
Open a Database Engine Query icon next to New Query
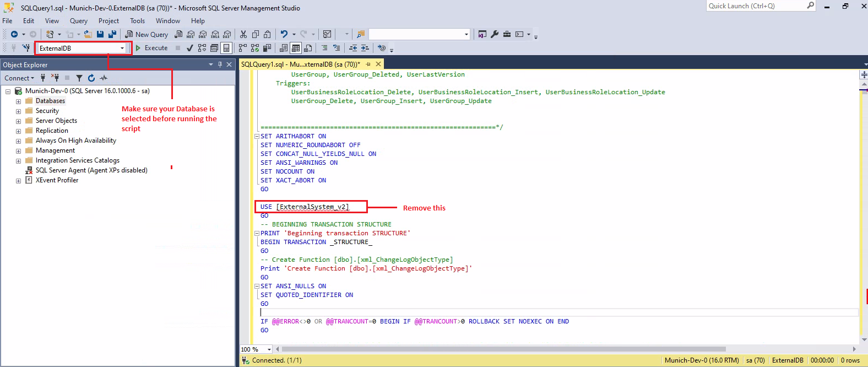point(178,34)
